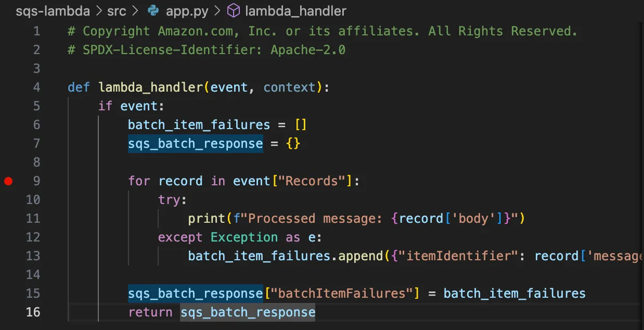
Task: Remove the red breakpoint on line 9
Action: [x=8, y=181]
